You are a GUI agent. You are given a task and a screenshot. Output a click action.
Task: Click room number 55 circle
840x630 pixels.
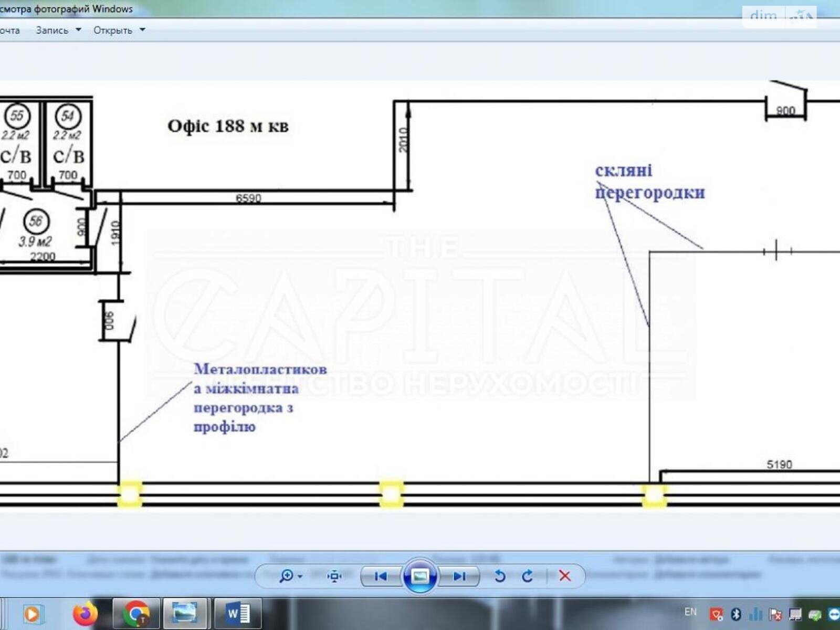tap(17, 115)
